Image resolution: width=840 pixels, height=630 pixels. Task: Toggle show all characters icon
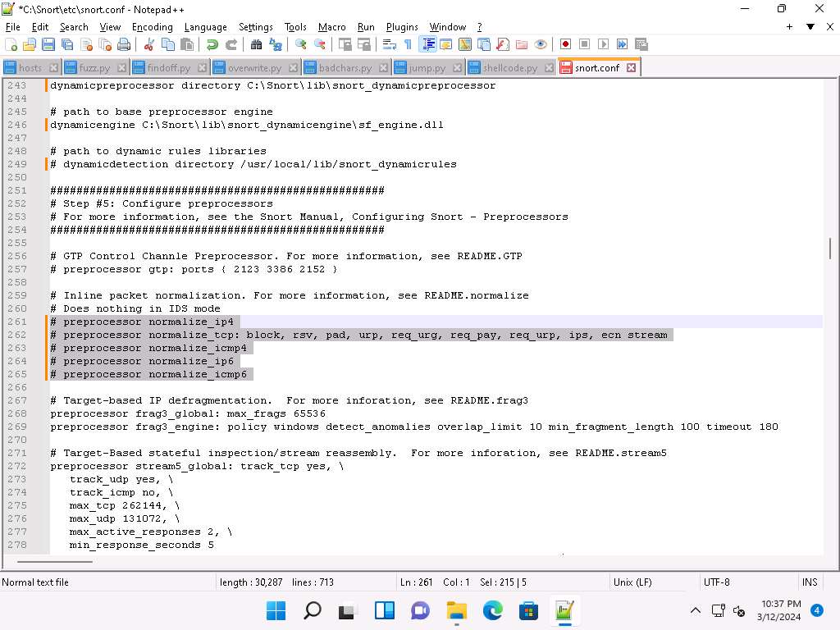tap(407, 45)
